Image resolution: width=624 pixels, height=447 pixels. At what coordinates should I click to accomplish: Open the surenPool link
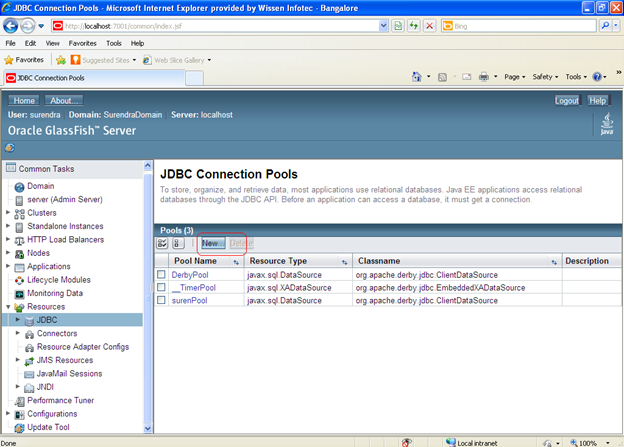tap(189, 301)
